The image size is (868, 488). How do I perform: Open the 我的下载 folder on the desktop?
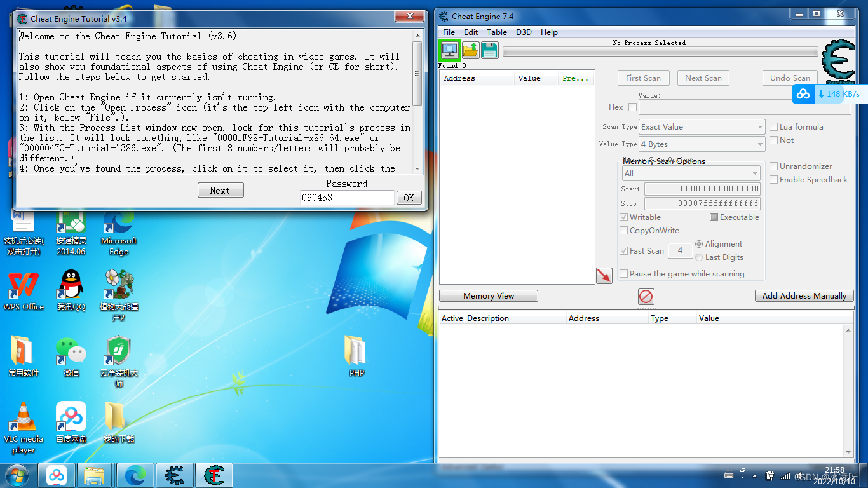point(119,423)
